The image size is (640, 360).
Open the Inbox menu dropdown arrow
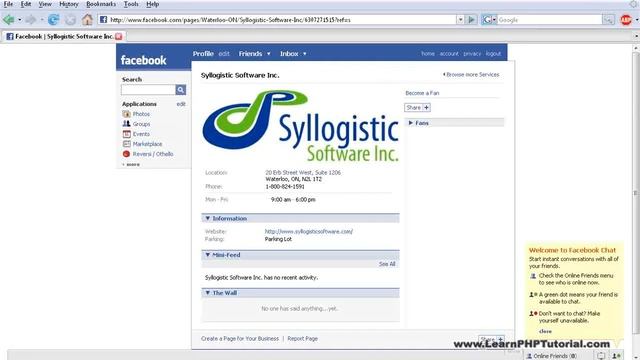(304, 54)
